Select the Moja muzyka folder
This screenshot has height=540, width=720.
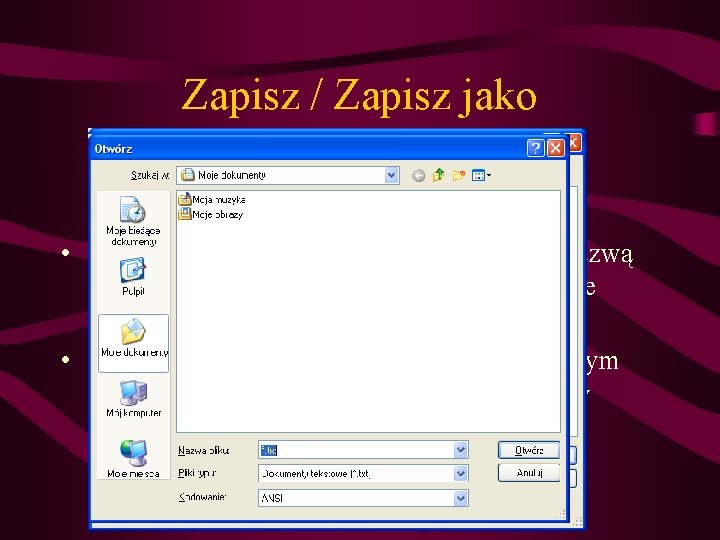point(212,200)
